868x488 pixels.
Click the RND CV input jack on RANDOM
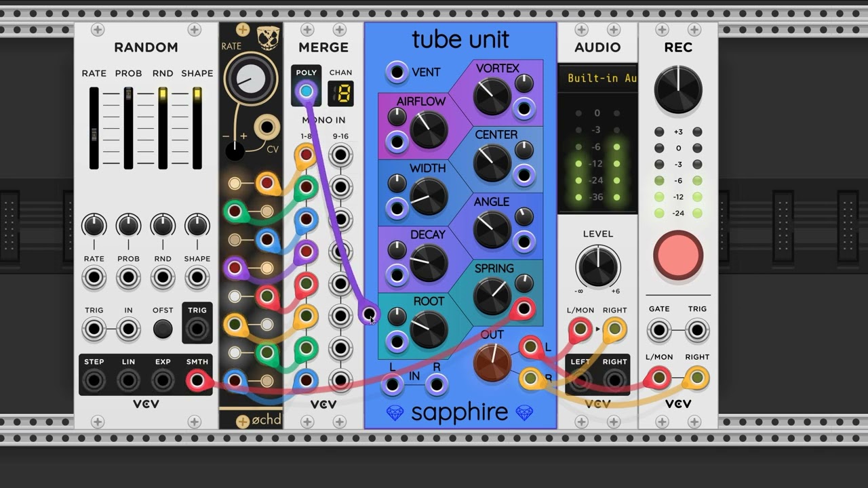pyautogui.click(x=163, y=277)
